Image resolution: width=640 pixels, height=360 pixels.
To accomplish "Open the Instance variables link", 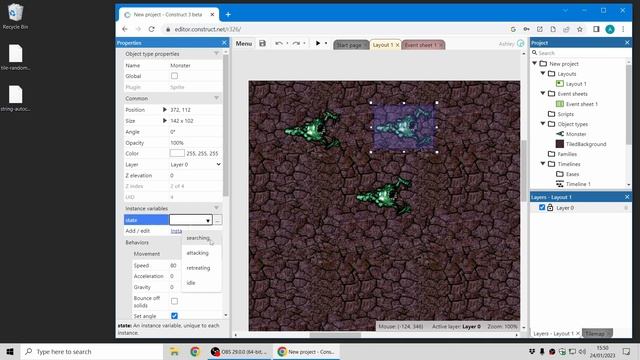I will pyautogui.click(x=176, y=231).
